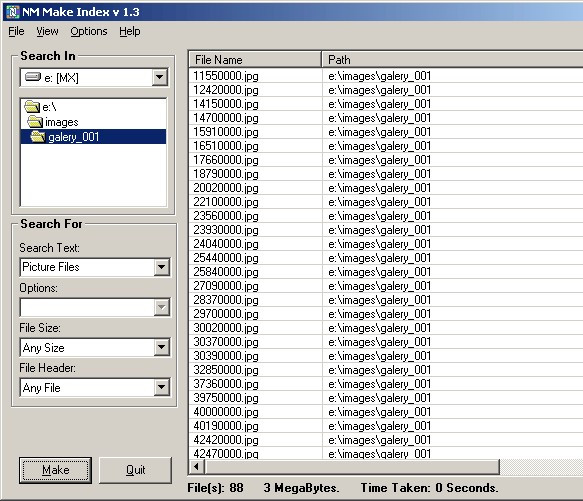Screen dimensions: 583x501
Task: Open the File menu
Action: coord(16,31)
